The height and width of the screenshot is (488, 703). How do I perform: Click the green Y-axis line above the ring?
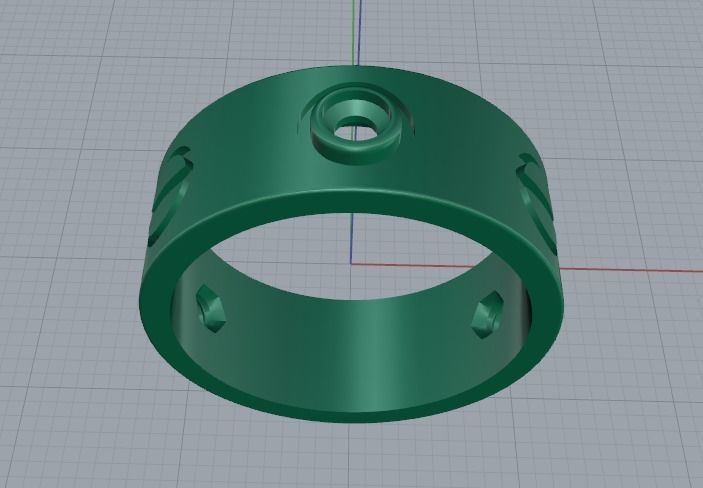(x=354, y=32)
